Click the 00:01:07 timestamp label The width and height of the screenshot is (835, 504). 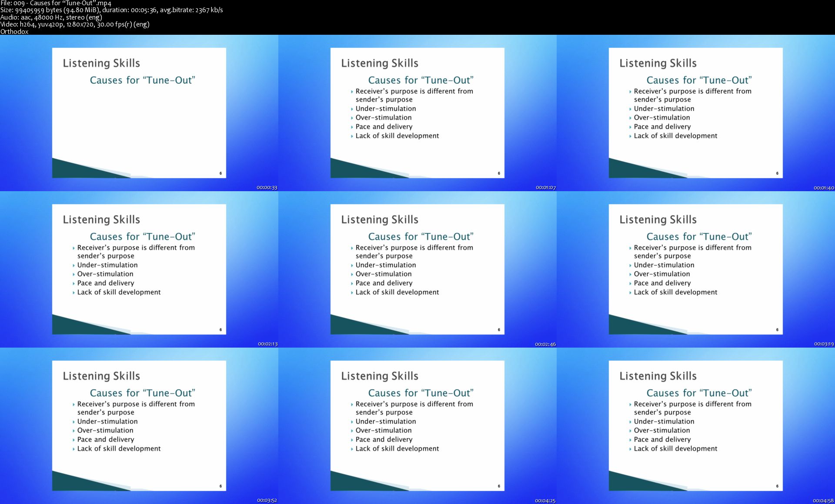[x=545, y=188]
